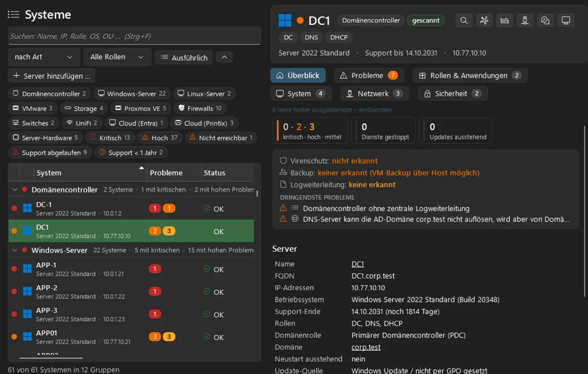Open the Rollen & Anwendungen tab
Viewport: 588px width, 374px height.
pyautogui.click(x=470, y=75)
